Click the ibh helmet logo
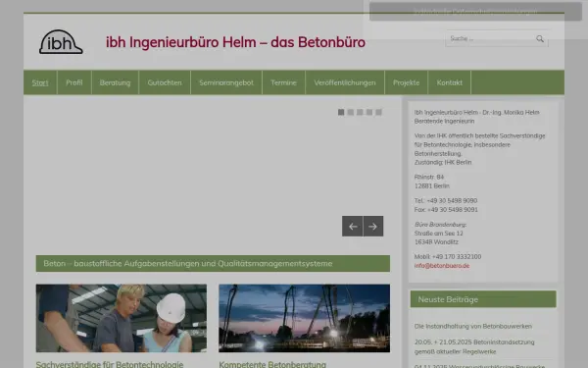This screenshot has width=588, height=368. click(x=61, y=42)
